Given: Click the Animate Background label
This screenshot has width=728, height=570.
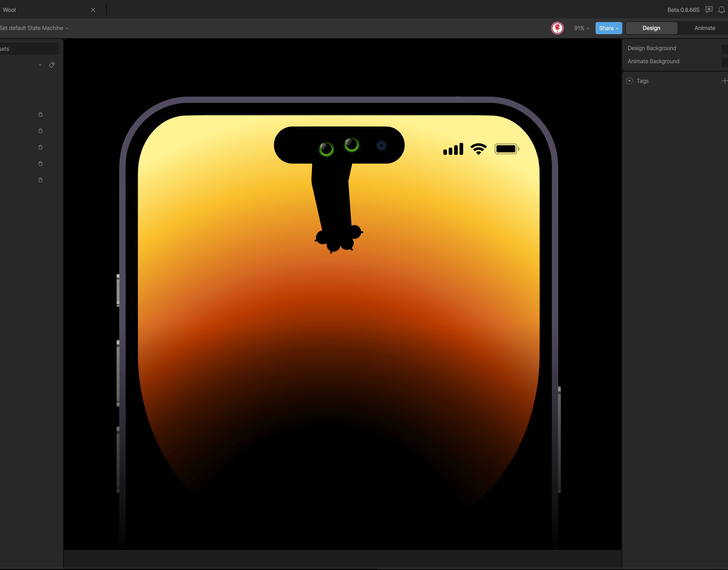Looking at the screenshot, I should click(x=653, y=61).
